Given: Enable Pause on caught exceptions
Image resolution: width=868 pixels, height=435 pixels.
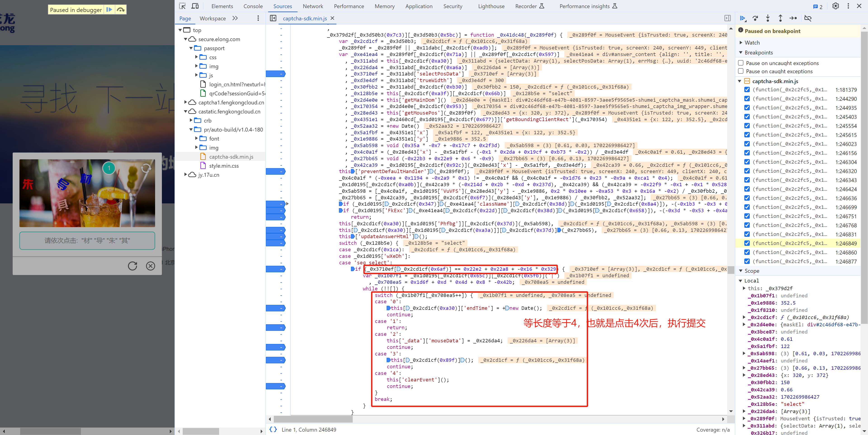Looking at the screenshot, I should (x=741, y=71).
